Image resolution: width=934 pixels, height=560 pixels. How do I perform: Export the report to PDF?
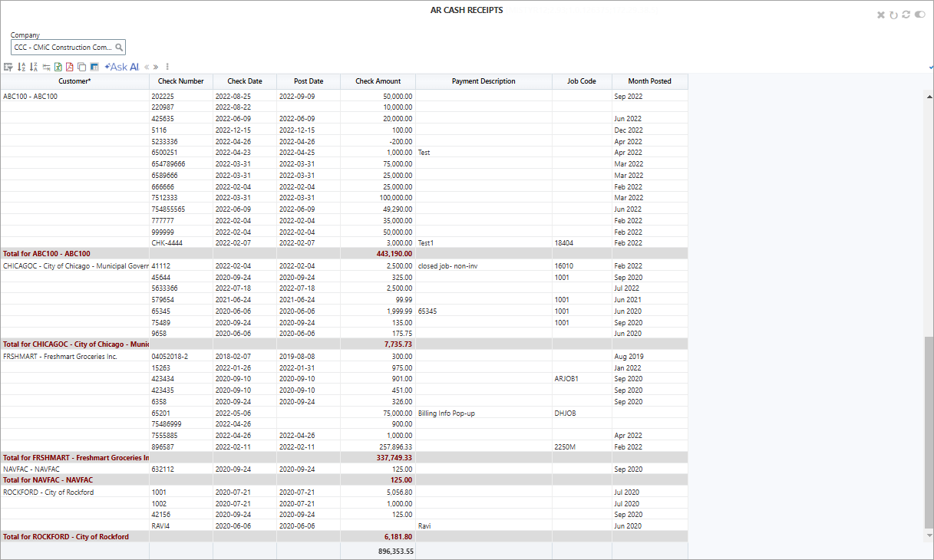[69, 67]
